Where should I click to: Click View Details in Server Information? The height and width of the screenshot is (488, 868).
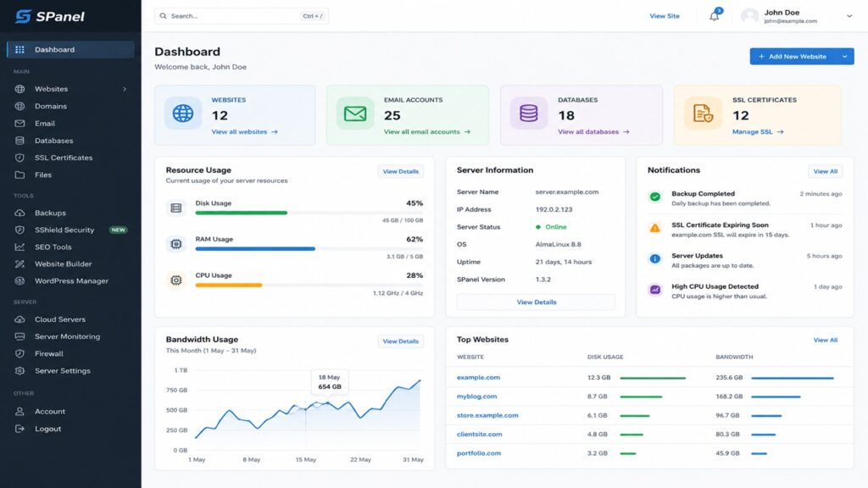tap(536, 302)
